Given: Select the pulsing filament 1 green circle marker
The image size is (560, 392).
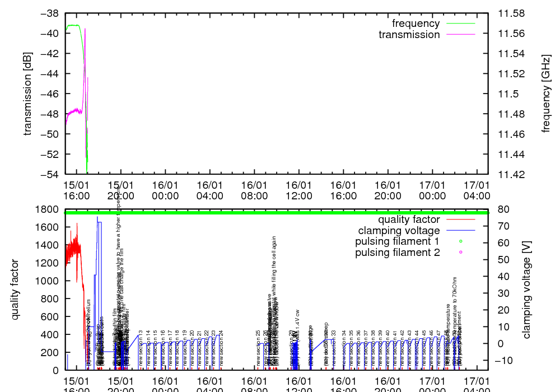Looking at the screenshot, I should click(460, 242).
